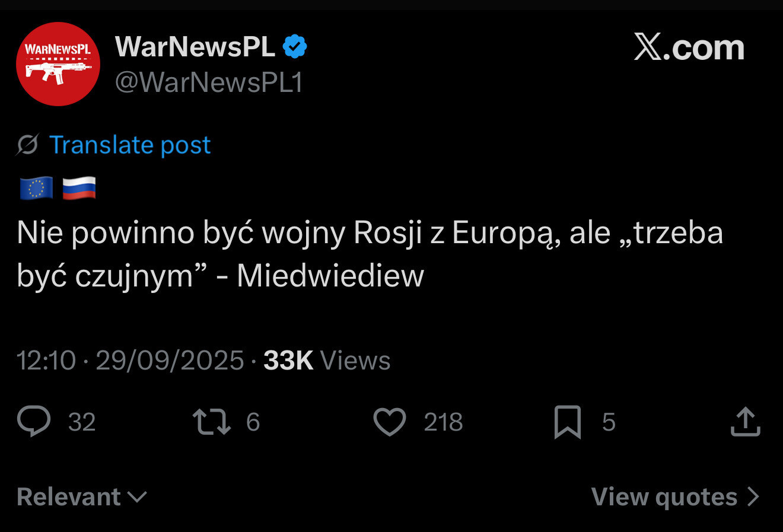Like the post with heart icon
The image size is (783, 532).
390,421
